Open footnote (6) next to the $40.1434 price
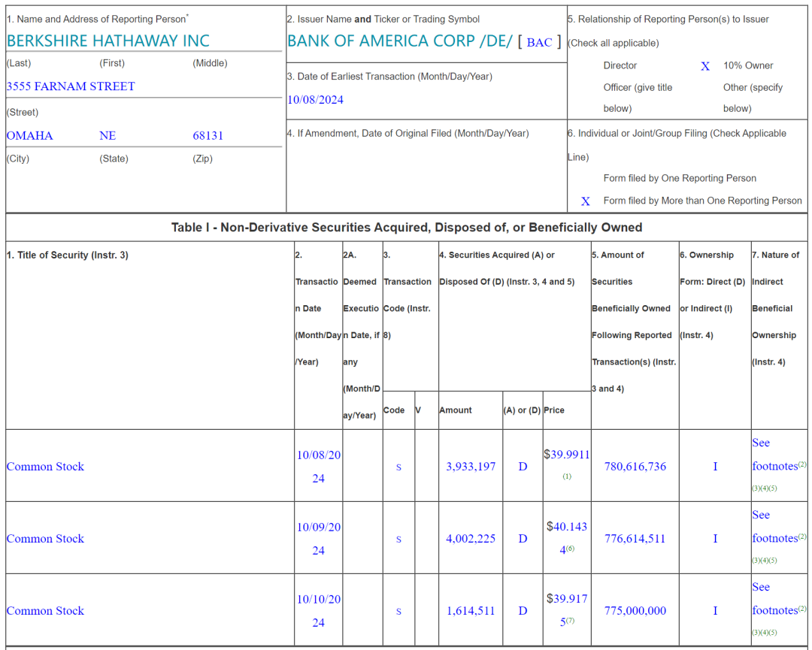This screenshot has height=650, width=812. pyautogui.click(x=570, y=549)
